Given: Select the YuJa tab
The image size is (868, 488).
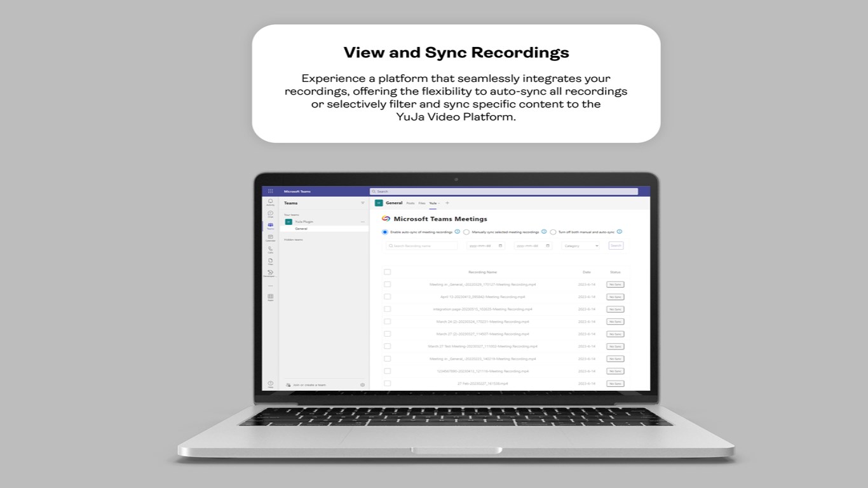Looking at the screenshot, I should pyautogui.click(x=433, y=203).
